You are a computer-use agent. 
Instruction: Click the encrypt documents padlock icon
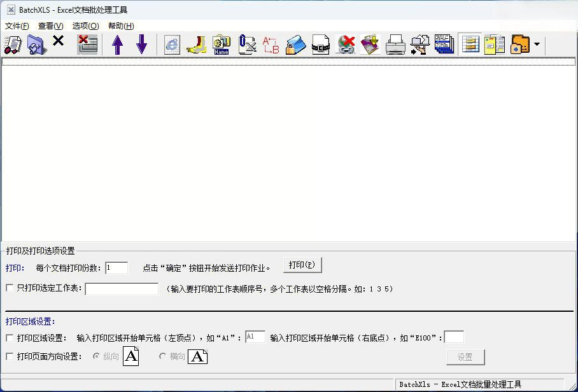295,45
